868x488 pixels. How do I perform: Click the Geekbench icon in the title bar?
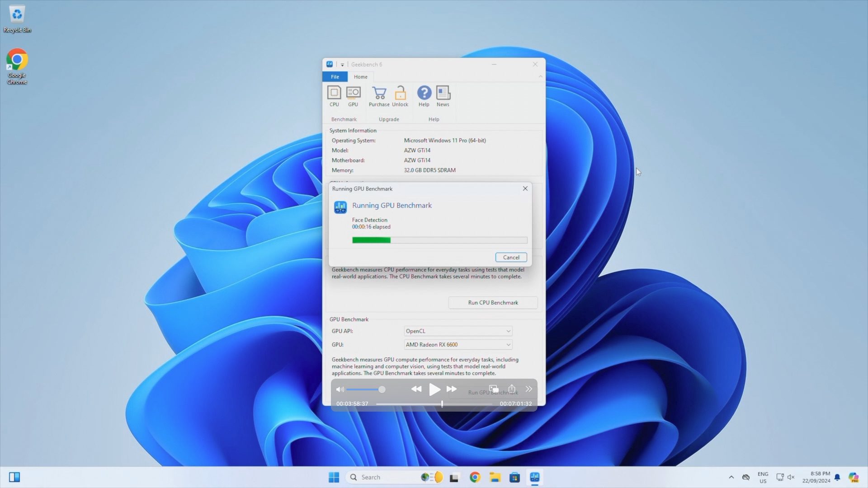tap(330, 64)
